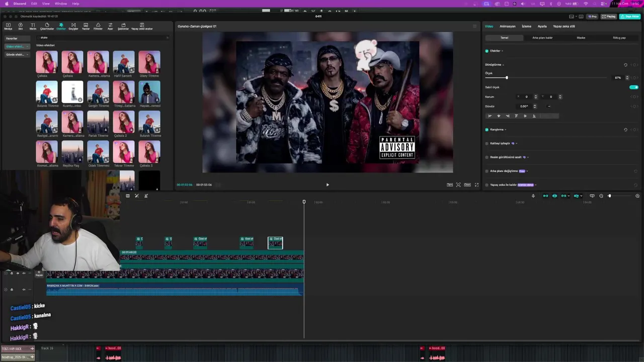Click the preview aspect ratio icon

pyautogui.click(x=467, y=185)
